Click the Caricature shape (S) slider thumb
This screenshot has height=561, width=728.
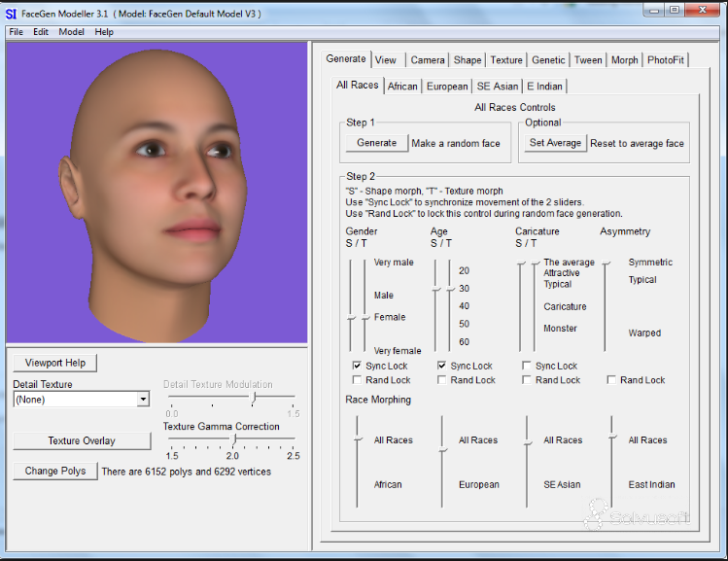(521, 263)
